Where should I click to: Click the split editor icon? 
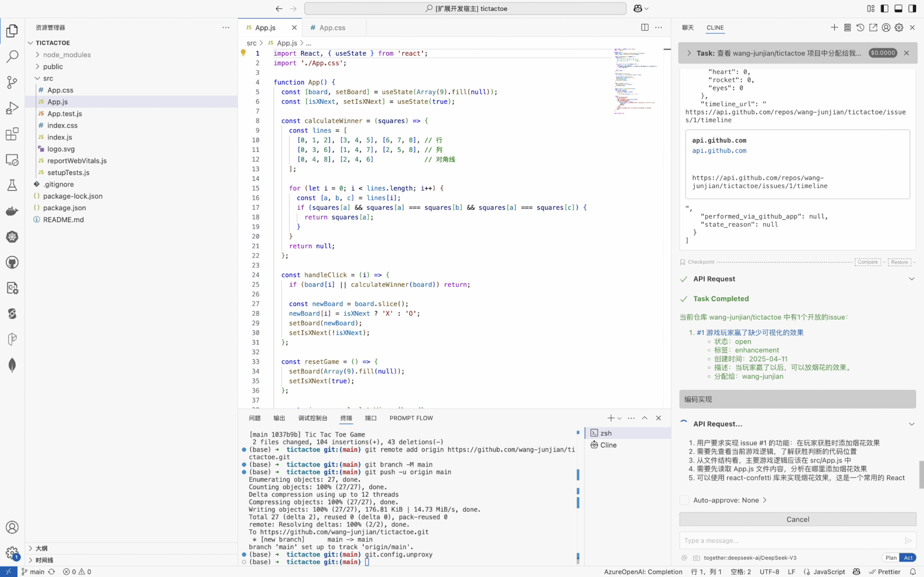[645, 28]
